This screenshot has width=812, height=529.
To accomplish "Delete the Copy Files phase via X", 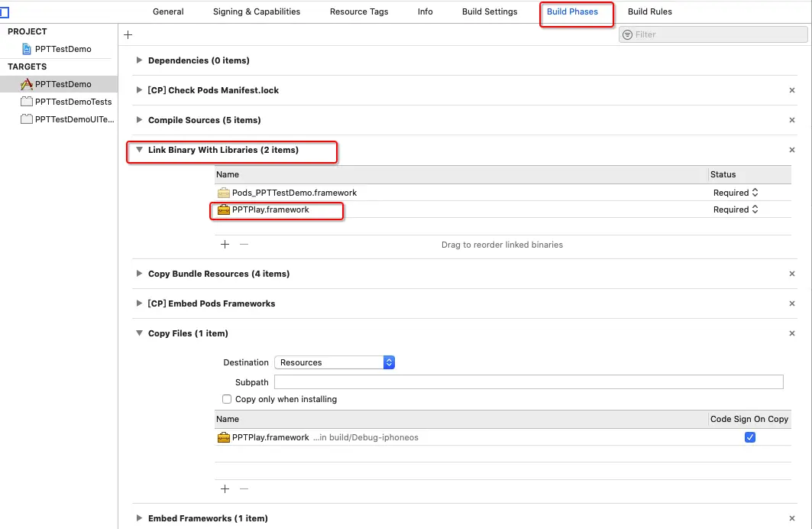I will (x=792, y=333).
